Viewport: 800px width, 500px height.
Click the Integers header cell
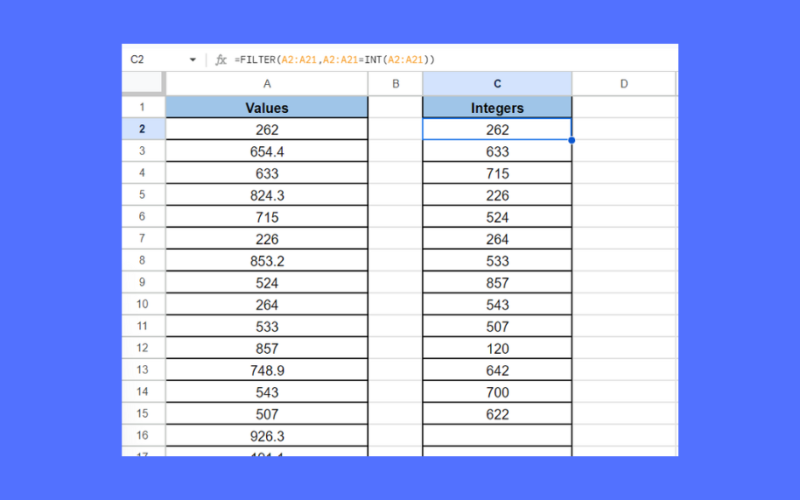pyautogui.click(x=497, y=107)
